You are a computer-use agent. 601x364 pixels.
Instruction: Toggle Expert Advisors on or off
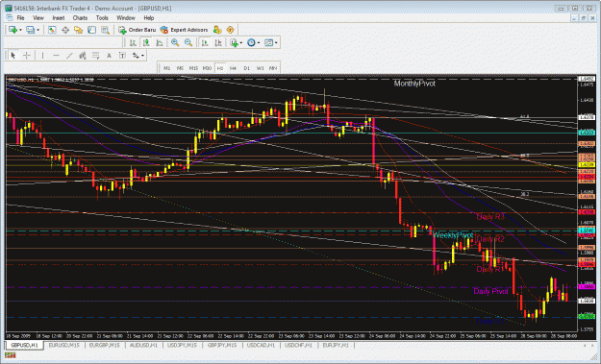point(185,30)
